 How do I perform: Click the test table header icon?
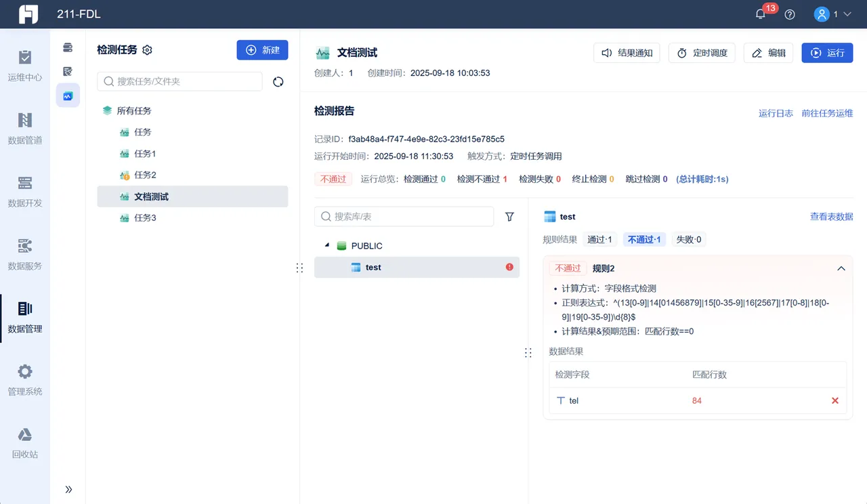pos(550,217)
